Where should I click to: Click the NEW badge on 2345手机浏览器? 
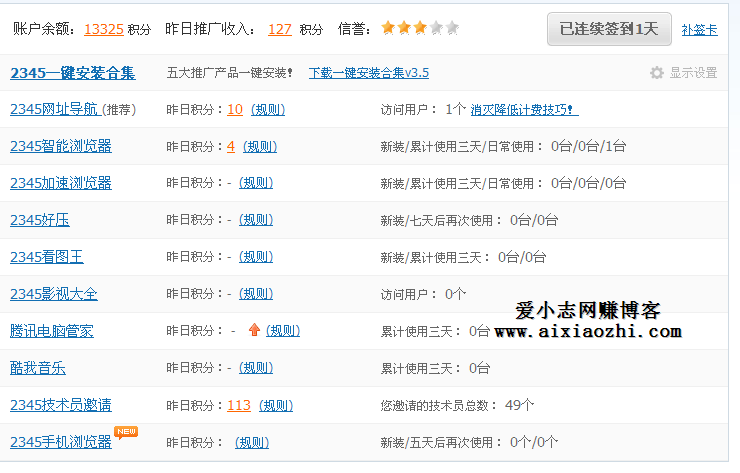point(126,432)
